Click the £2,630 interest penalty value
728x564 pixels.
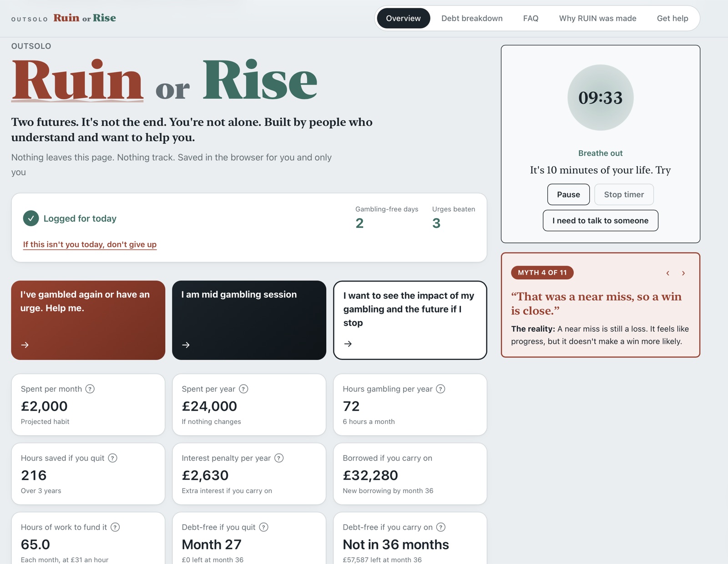pos(205,475)
